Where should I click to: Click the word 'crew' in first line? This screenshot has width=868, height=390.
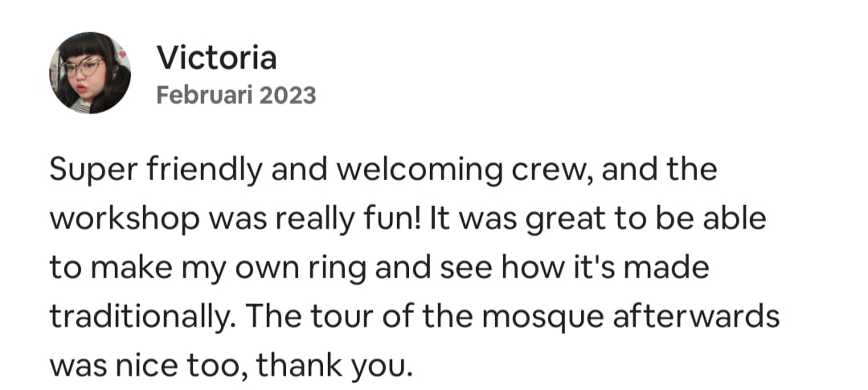coord(551,170)
